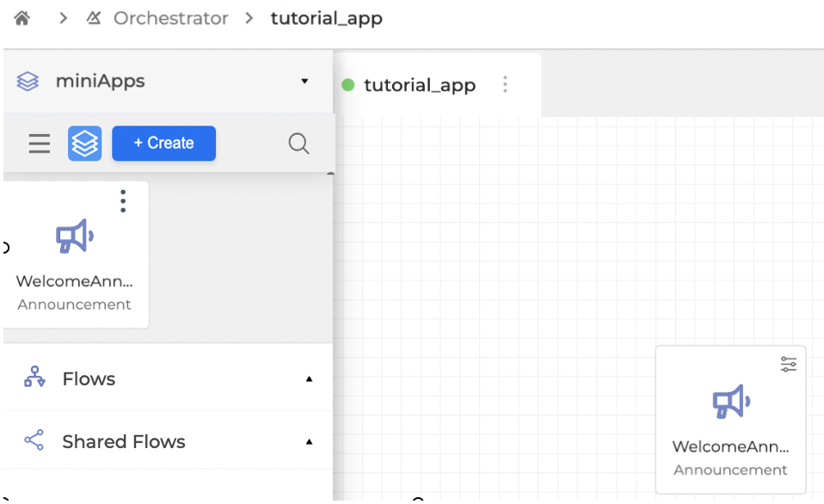
Task: Expand the Shared Flows section arrow
Action: [x=309, y=442]
